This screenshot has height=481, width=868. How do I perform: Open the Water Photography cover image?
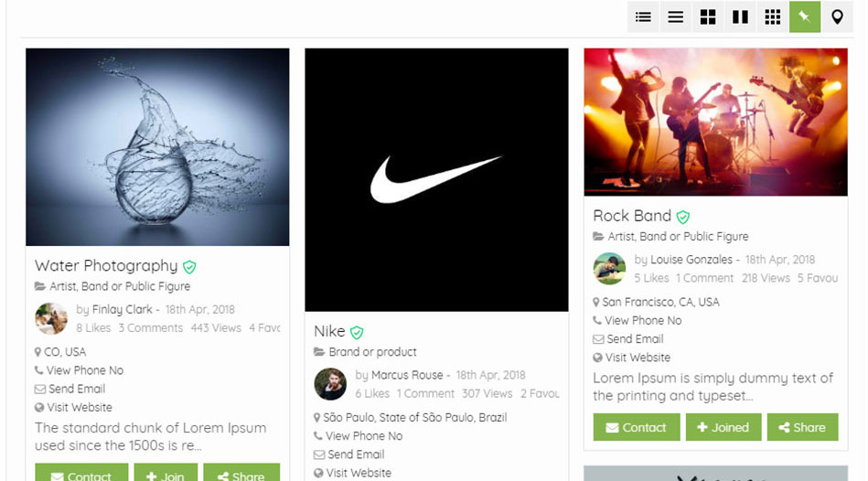(x=157, y=147)
